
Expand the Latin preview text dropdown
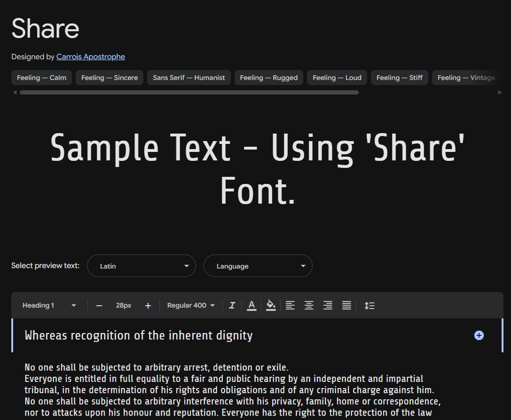142,266
